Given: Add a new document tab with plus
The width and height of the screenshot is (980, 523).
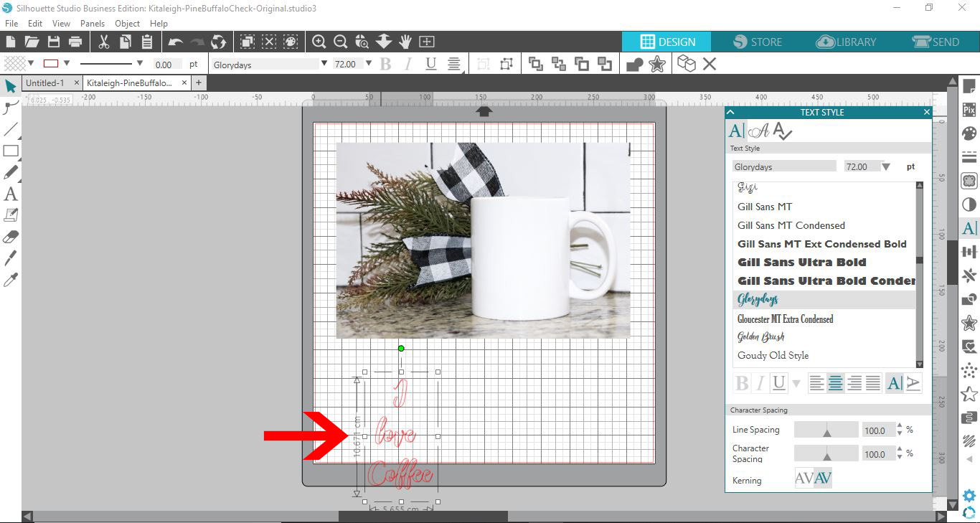Looking at the screenshot, I should 199,83.
